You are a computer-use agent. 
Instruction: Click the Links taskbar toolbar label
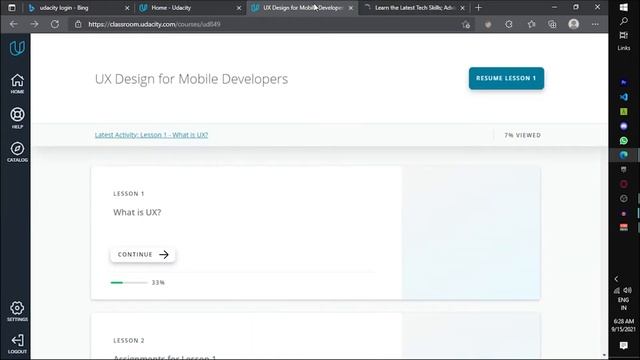(624, 48)
